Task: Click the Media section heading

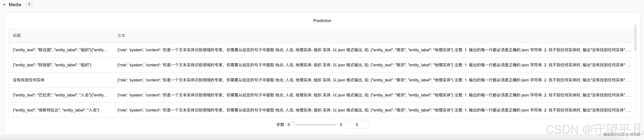Action: (15, 5)
